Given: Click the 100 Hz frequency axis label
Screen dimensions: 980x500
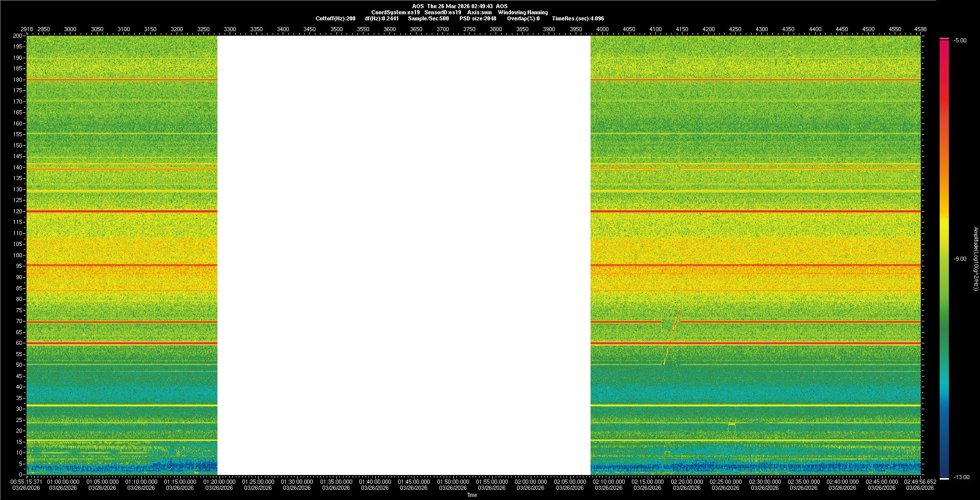Looking at the screenshot, I should [x=17, y=255].
